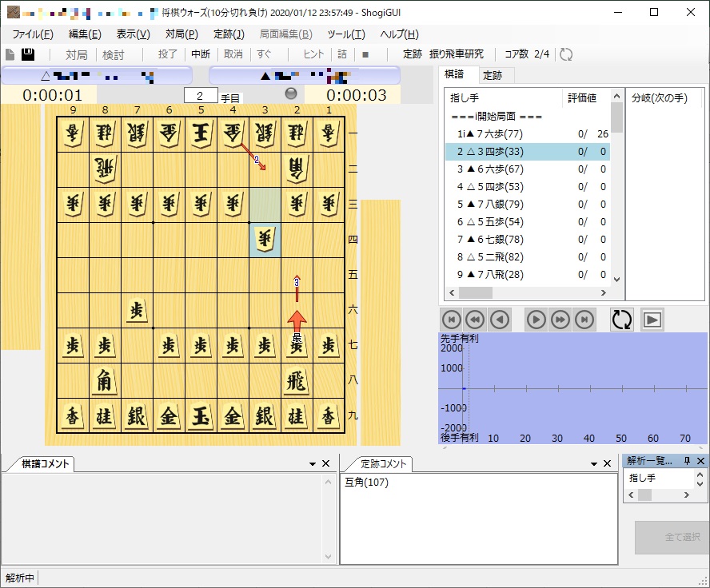The image size is (710, 588).
Task: Click the black 角 bishop on board
Action: coord(105,381)
